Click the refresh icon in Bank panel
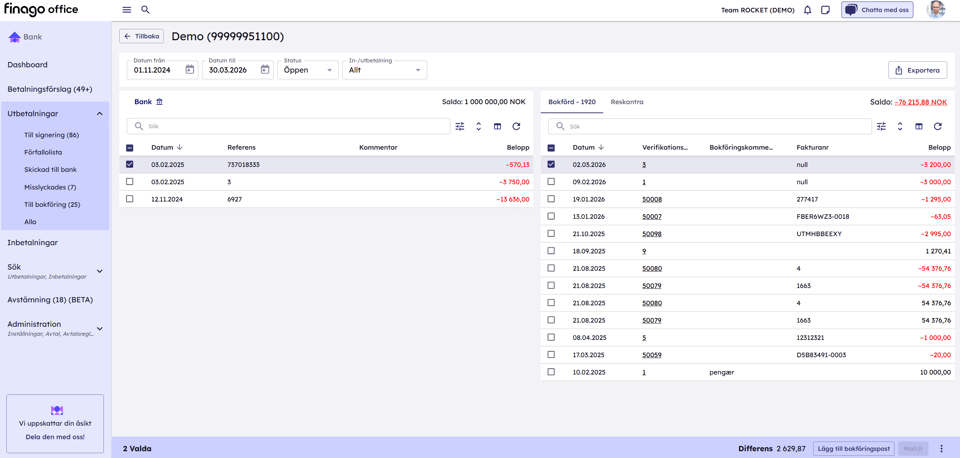 pyautogui.click(x=516, y=127)
